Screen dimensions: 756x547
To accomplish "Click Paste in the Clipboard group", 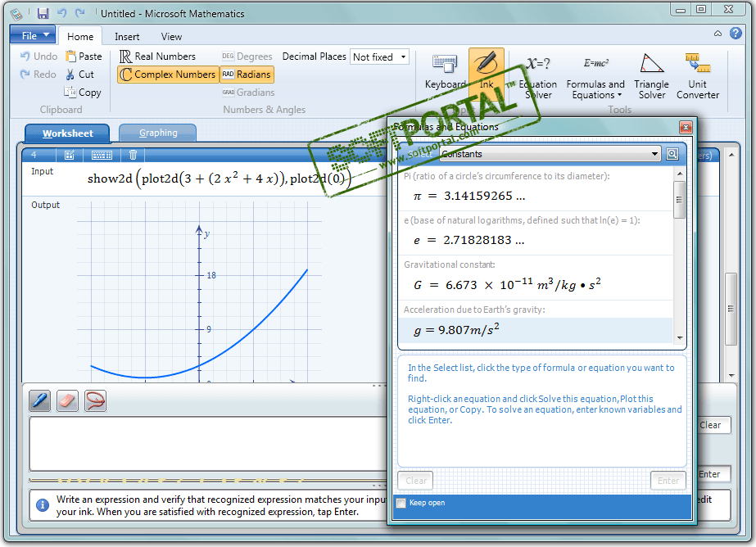I will click(84, 57).
